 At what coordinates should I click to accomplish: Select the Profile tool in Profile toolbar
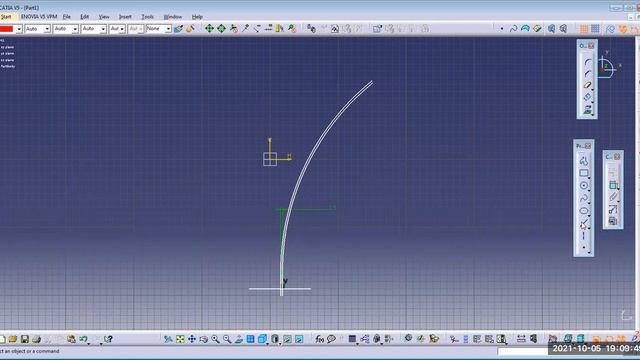coord(584,161)
